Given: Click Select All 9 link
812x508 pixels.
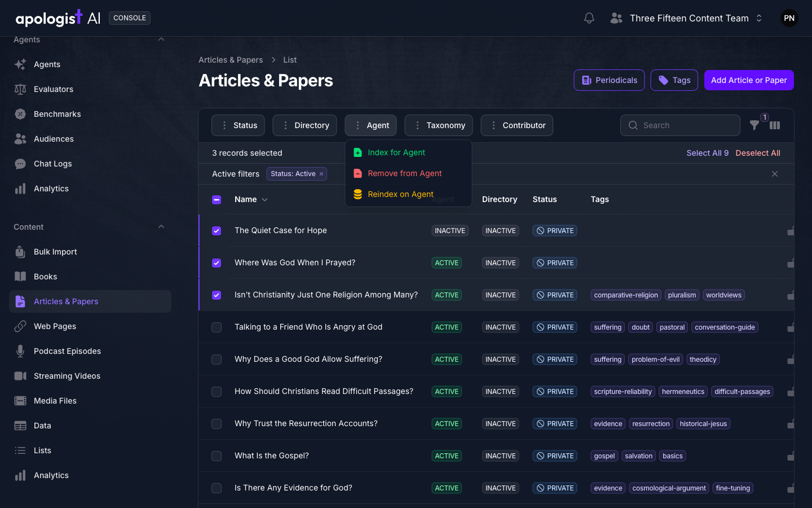Looking at the screenshot, I should (707, 153).
